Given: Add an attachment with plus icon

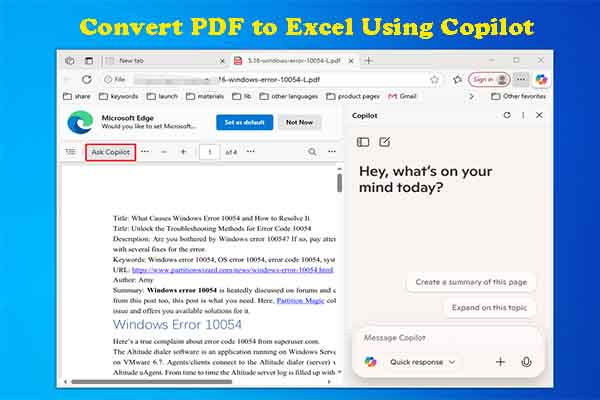Looking at the screenshot, I should point(500,362).
